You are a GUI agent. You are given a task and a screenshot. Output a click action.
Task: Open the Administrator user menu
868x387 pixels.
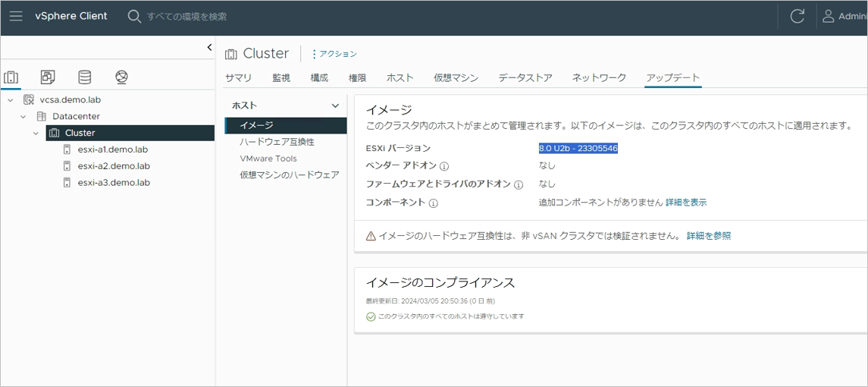click(x=846, y=16)
